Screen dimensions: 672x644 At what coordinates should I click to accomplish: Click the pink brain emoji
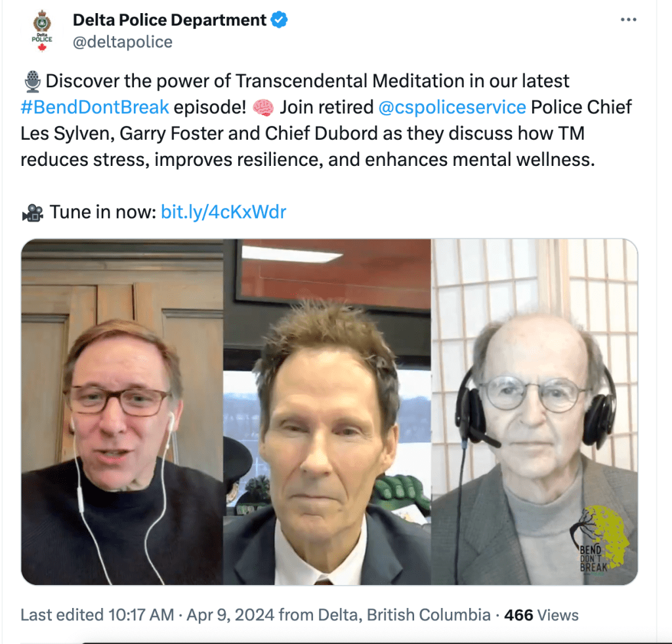263,108
